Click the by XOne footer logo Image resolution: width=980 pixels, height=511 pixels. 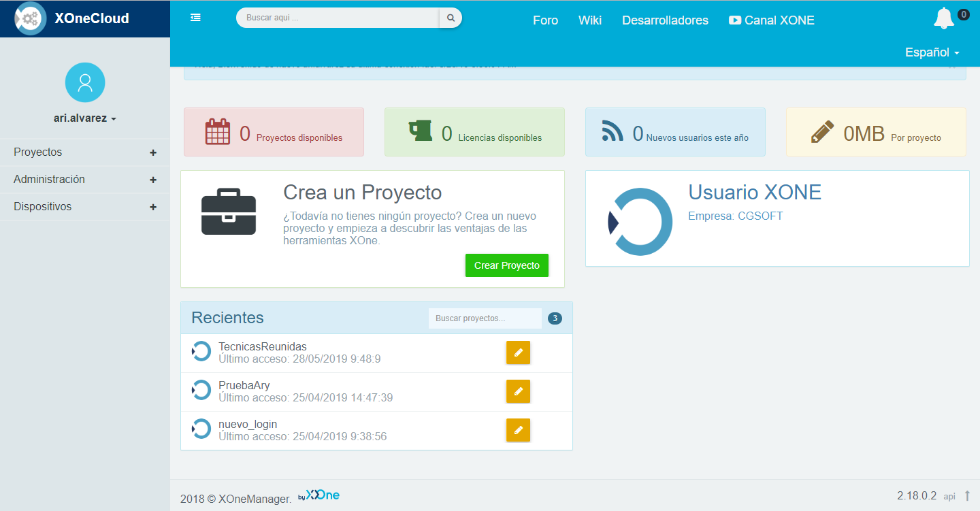pyautogui.click(x=319, y=495)
